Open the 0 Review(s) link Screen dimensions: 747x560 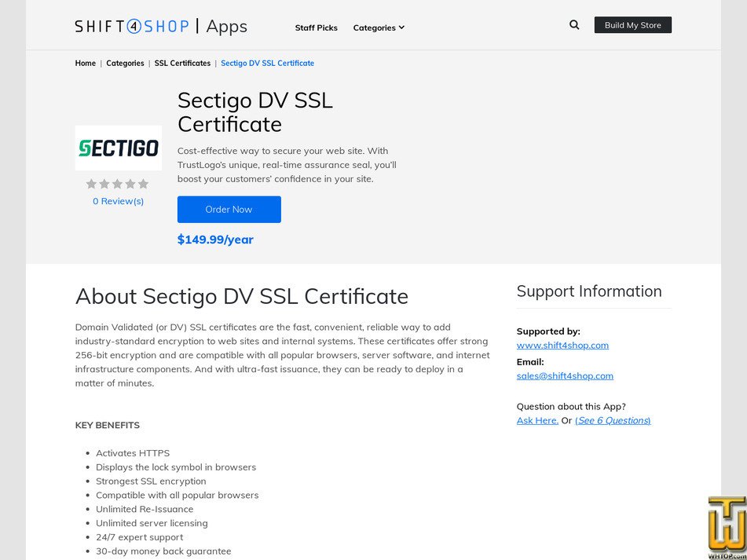click(x=118, y=201)
